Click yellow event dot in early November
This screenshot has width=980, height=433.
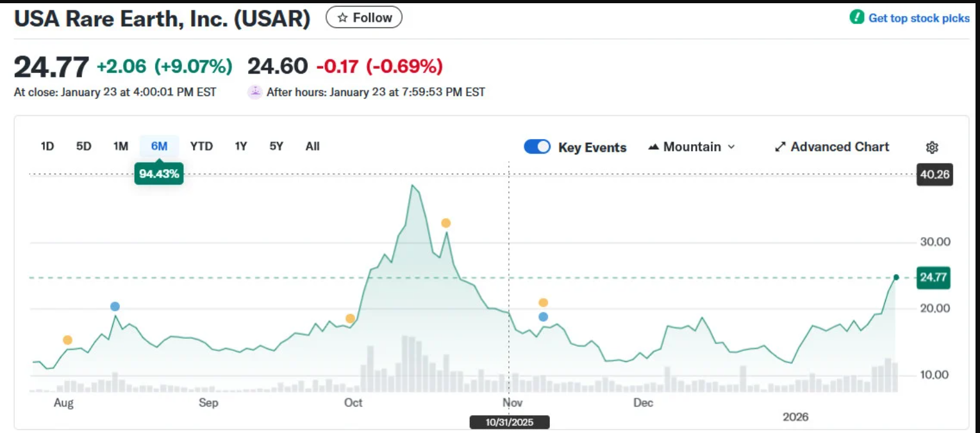[544, 302]
